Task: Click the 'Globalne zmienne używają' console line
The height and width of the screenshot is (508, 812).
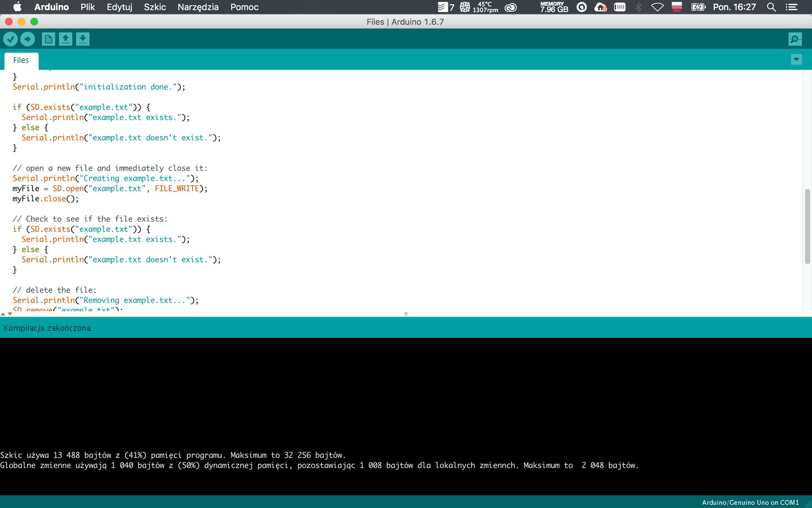Action: [319, 465]
